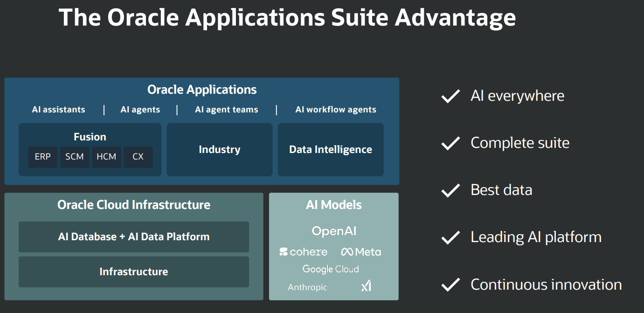Click checkmark beside AI everywhere

(450, 96)
